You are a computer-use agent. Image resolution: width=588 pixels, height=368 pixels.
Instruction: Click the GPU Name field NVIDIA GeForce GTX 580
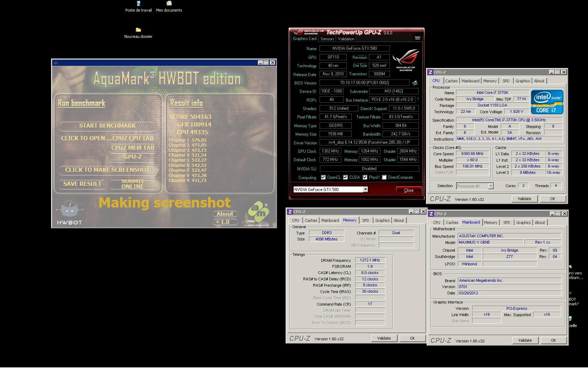(354, 48)
